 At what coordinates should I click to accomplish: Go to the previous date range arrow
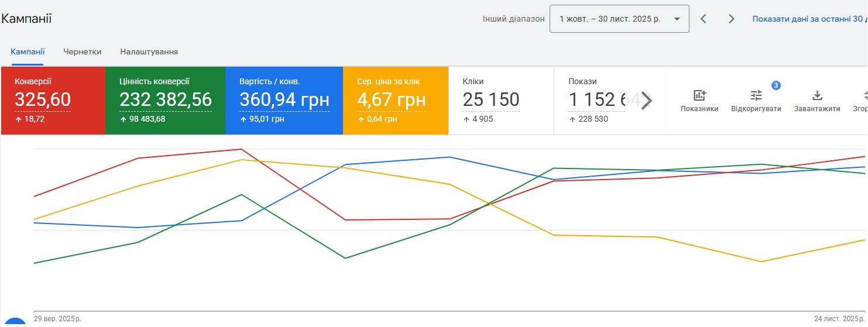[x=704, y=19]
